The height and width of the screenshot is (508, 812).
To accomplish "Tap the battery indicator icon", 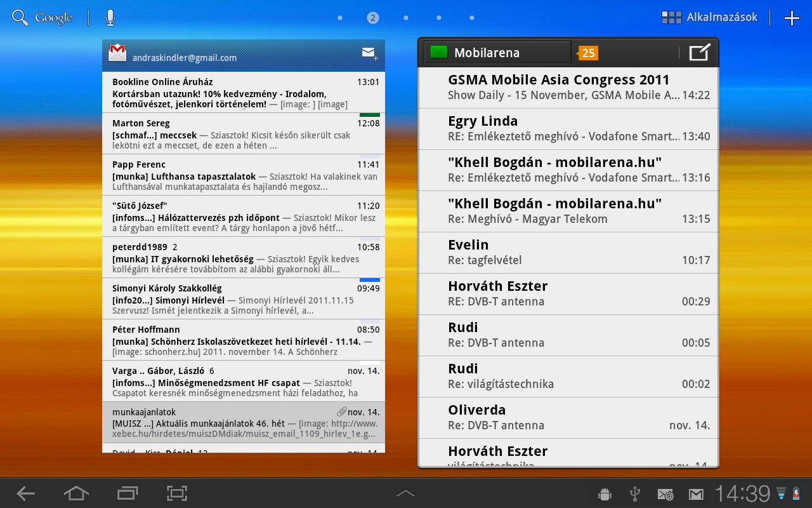I will [797, 493].
